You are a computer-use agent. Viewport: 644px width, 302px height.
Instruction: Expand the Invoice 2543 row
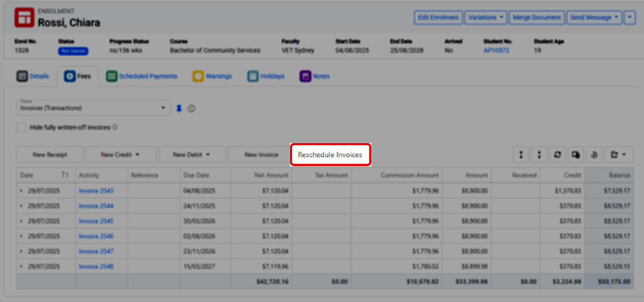(21, 191)
